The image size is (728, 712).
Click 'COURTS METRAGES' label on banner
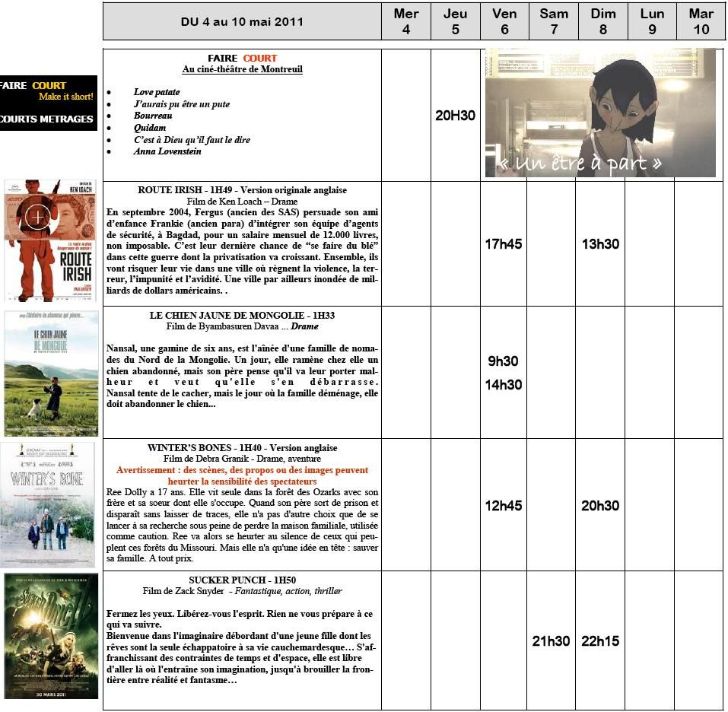[46, 119]
